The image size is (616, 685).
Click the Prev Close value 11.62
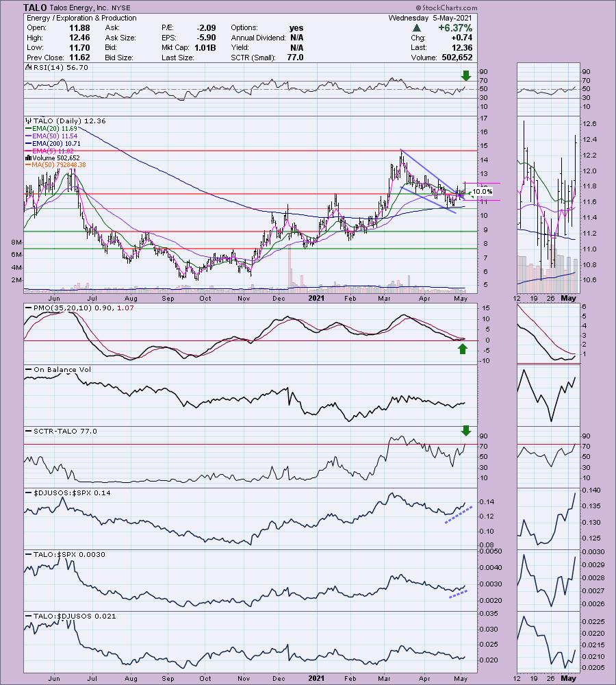point(79,58)
